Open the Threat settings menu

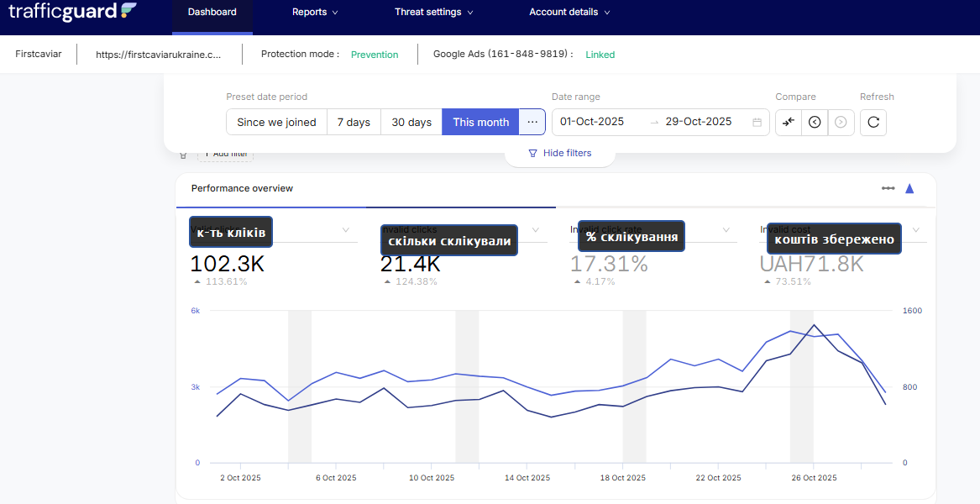[433, 13]
